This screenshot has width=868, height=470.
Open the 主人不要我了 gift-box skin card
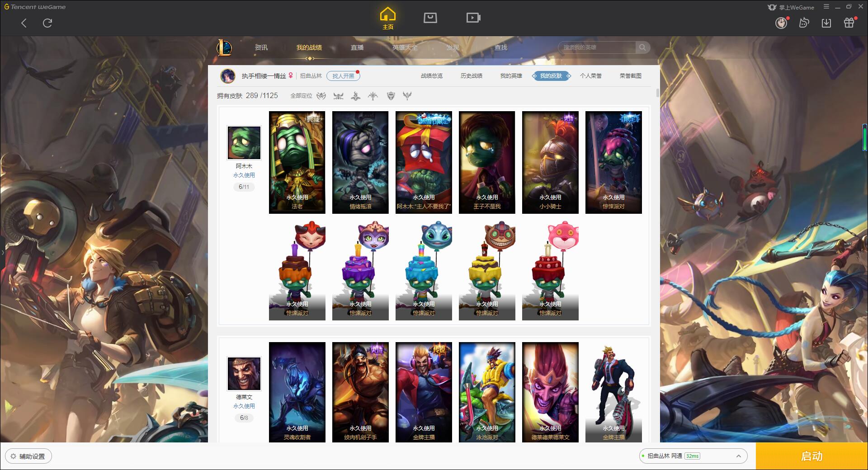424,162
